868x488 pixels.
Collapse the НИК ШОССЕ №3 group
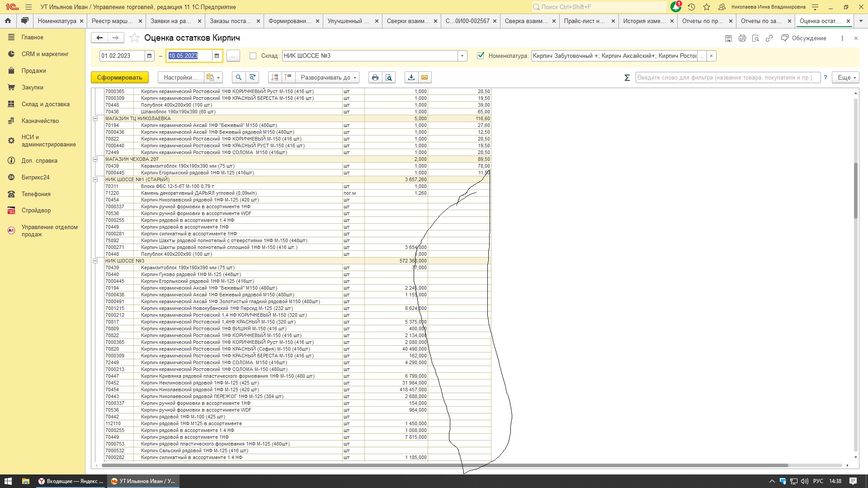(x=95, y=261)
